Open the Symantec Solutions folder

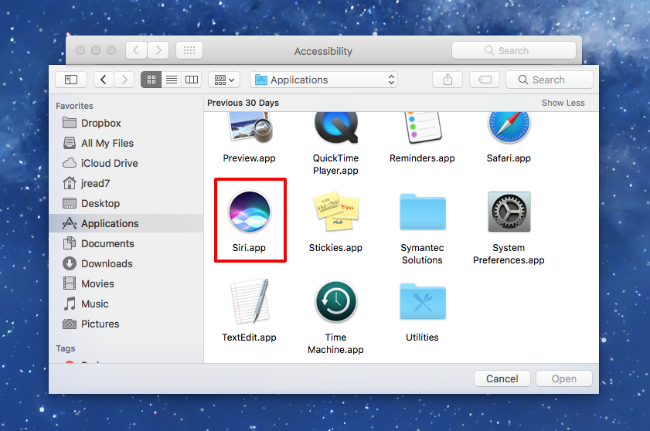422,212
